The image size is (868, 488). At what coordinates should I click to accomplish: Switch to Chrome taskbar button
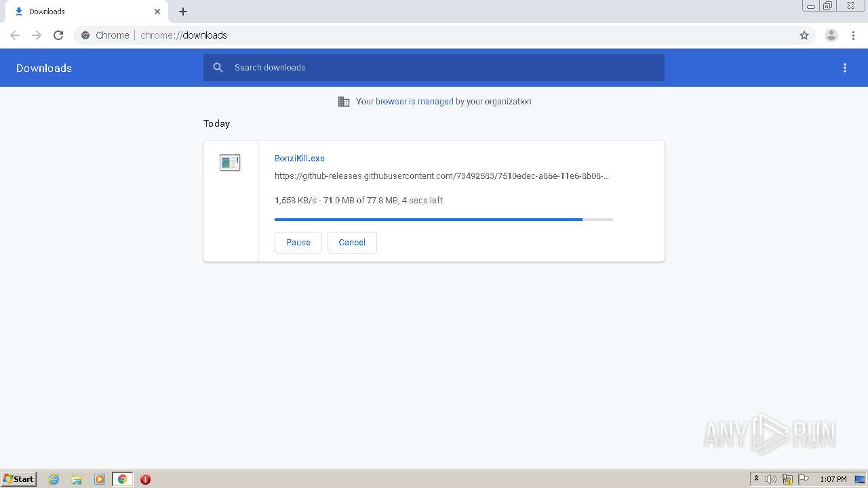[x=122, y=479]
